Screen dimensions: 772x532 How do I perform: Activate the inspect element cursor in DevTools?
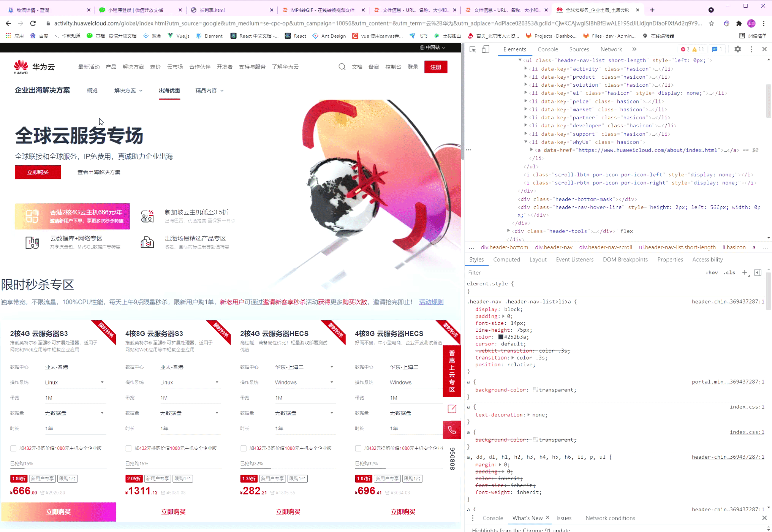coord(473,49)
